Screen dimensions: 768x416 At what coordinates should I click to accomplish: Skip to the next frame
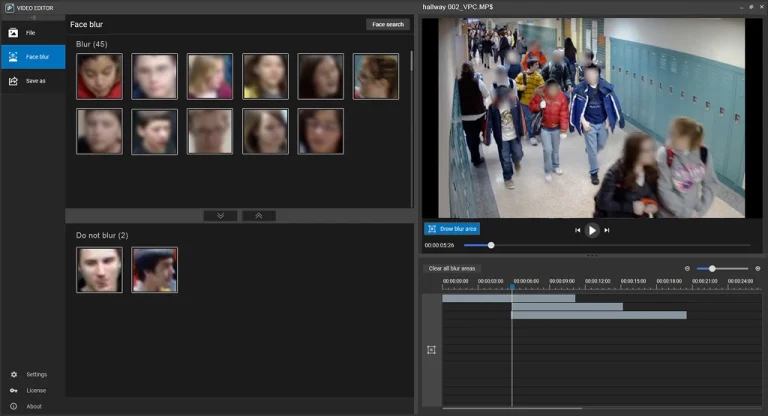point(607,230)
